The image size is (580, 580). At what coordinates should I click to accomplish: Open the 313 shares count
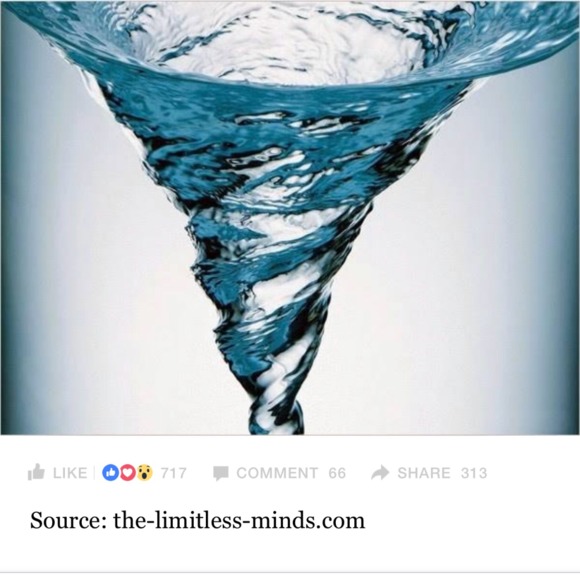(x=474, y=473)
